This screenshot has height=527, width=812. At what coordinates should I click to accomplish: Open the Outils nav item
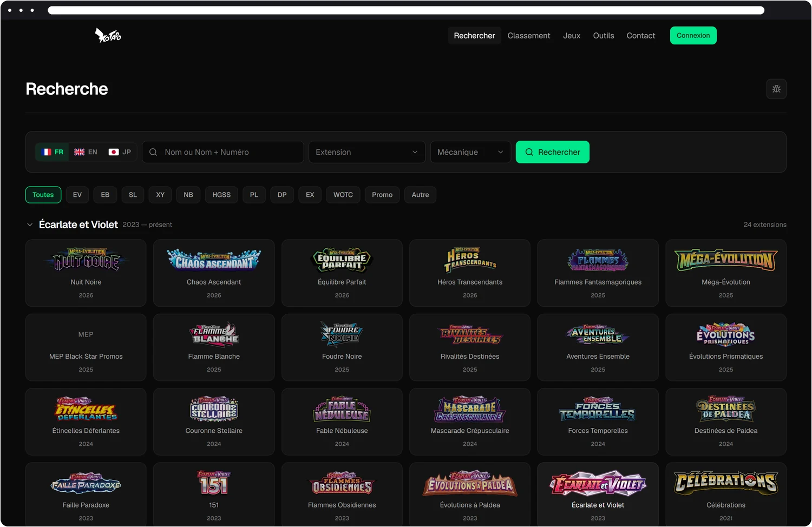[x=604, y=36]
